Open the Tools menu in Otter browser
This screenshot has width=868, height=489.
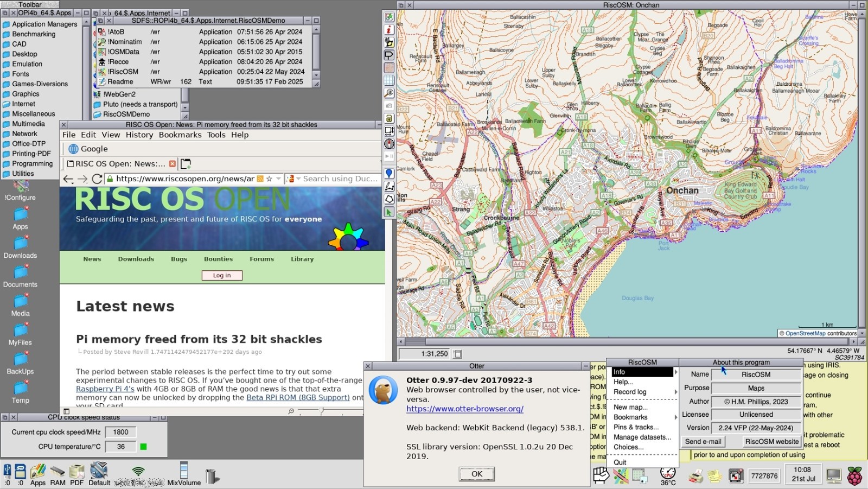pos(216,135)
